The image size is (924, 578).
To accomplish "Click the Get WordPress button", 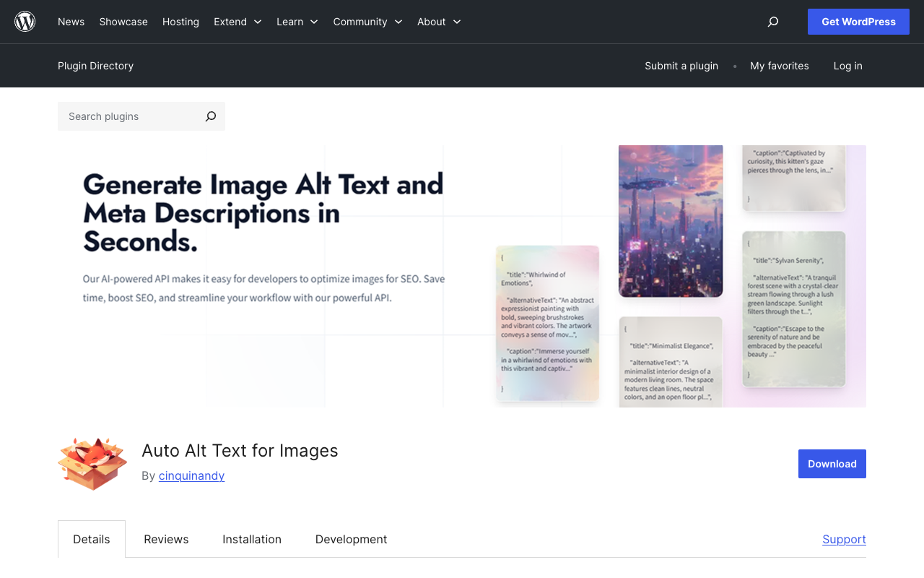I will [858, 22].
